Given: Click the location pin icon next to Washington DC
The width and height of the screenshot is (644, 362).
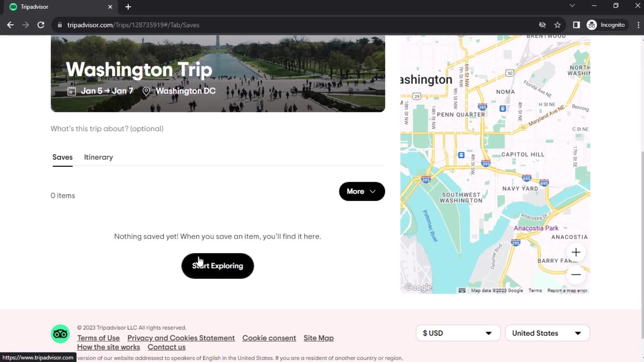Looking at the screenshot, I should click(147, 91).
